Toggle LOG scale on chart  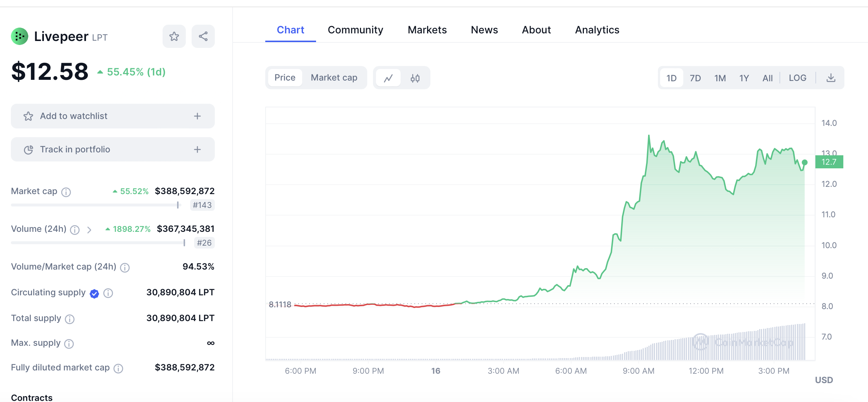[x=798, y=78]
